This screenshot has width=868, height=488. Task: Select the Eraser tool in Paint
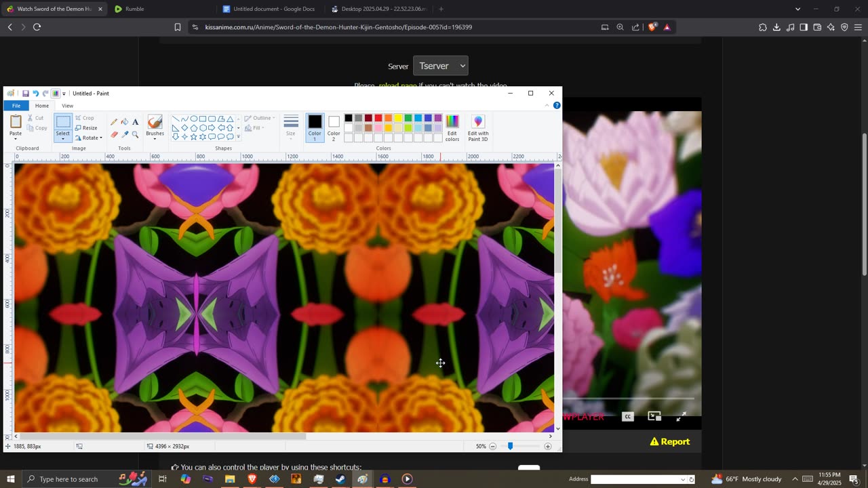[x=114, y=134]
